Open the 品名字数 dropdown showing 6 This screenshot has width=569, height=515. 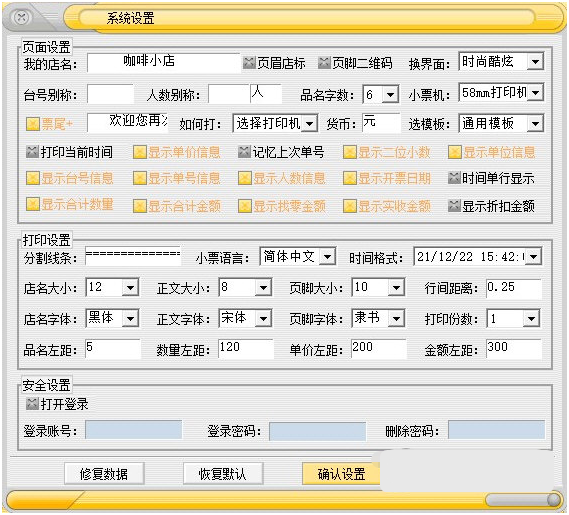pos(381,94)
